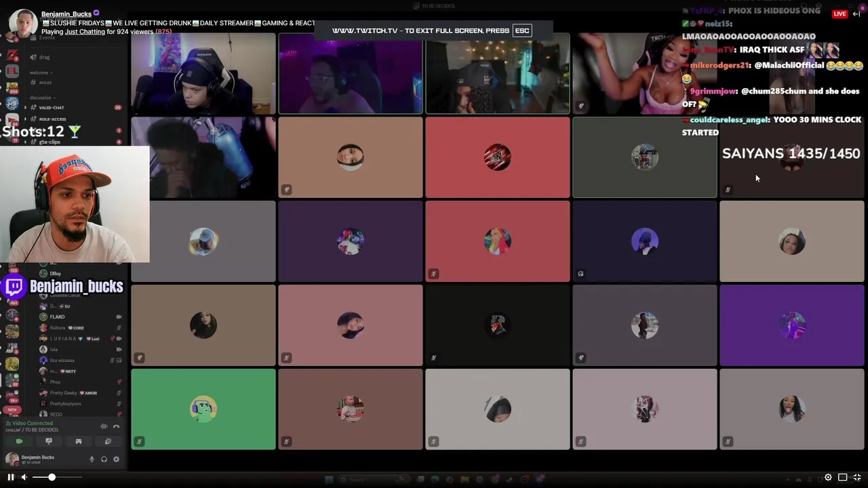
Task: Exit fullscreen using the player icon
Action: tap(857, 477)
